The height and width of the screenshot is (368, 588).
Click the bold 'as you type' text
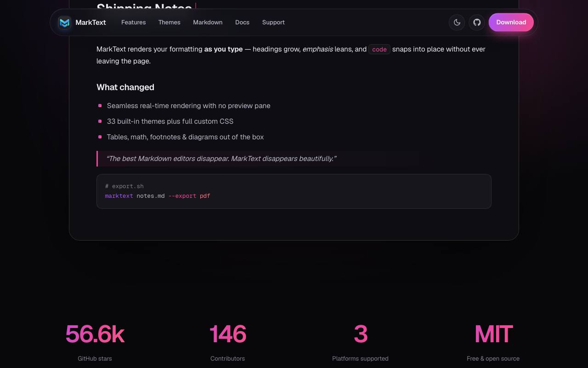[x=223, y=49]
